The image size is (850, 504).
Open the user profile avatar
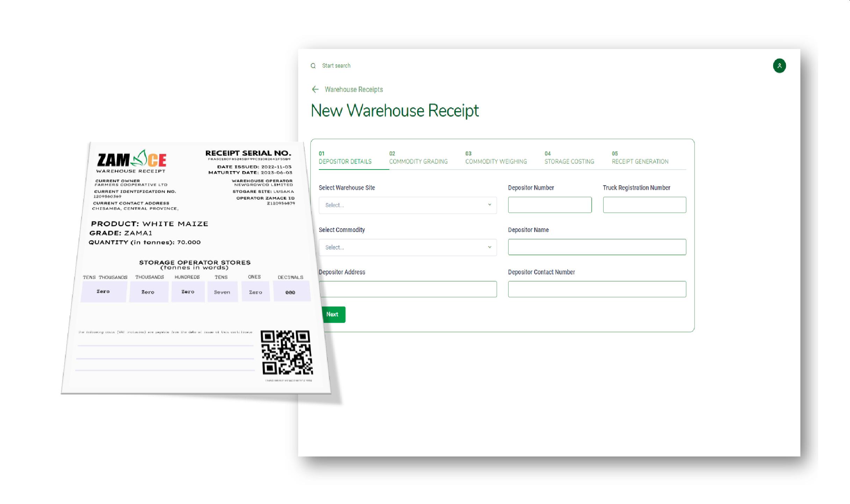tap(779, 66)
